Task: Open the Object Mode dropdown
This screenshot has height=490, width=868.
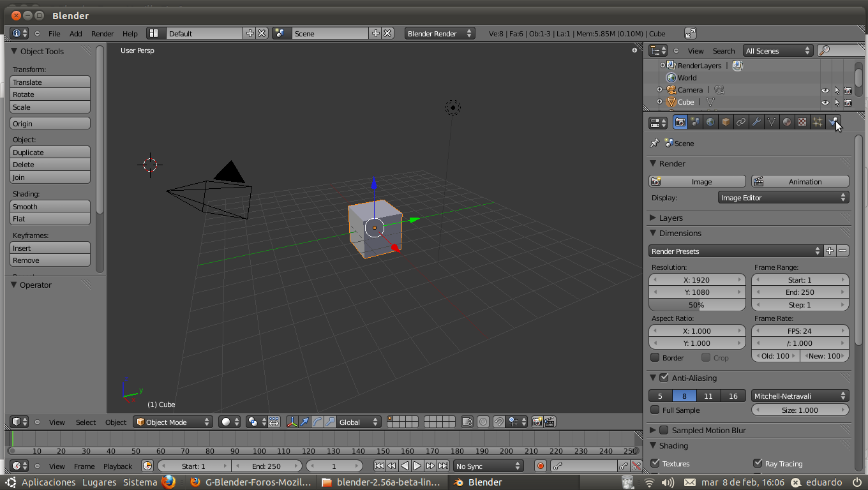Action: (172, 422)
